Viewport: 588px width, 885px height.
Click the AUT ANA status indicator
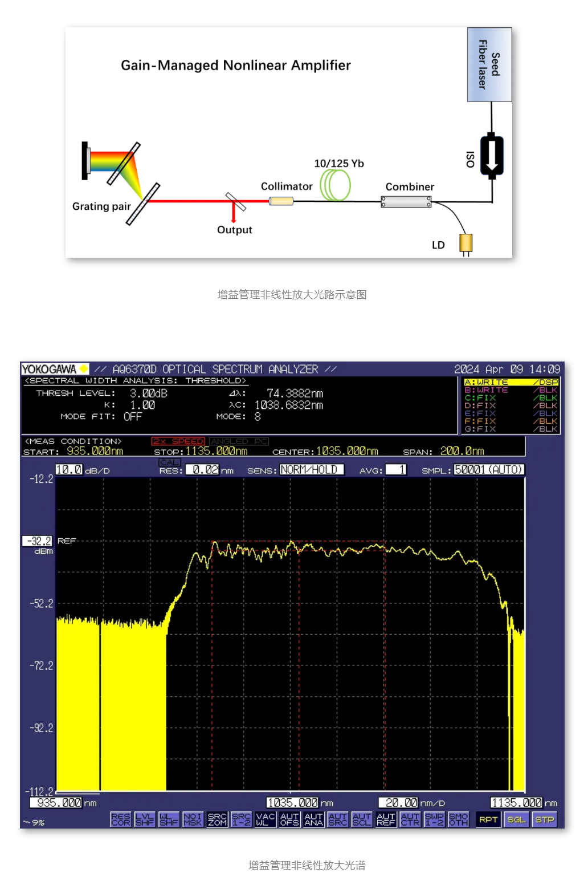(x=313, y=819)
